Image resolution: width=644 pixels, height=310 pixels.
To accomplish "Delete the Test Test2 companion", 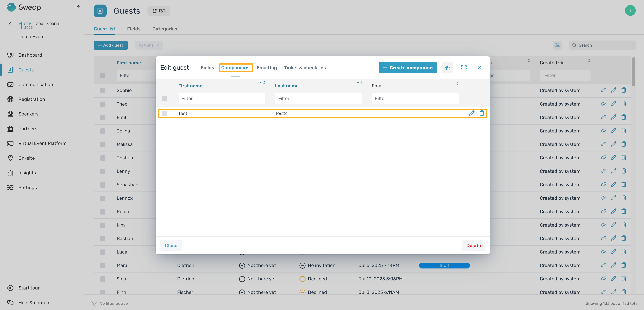I will pos(482,113).
